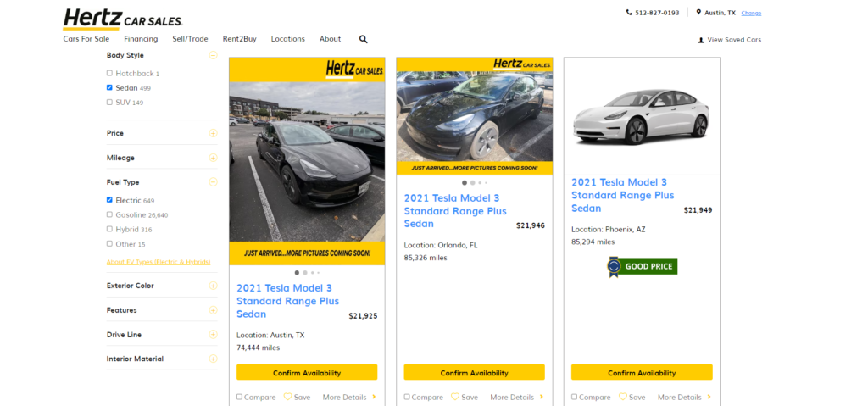Viewport: 868px width, 406px height.
Task: Click the '74,444 miles' text
Action: (x=258, y=348)
